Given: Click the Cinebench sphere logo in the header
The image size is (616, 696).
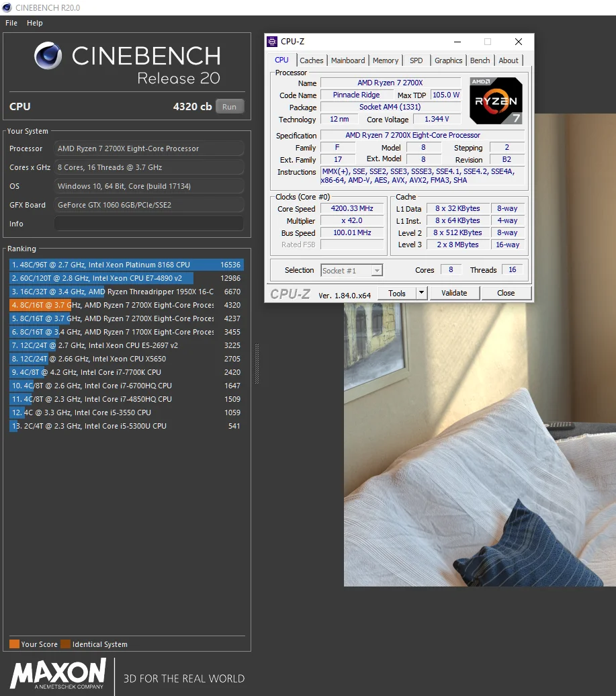Looking at the screenshot, I should point(48,56).
